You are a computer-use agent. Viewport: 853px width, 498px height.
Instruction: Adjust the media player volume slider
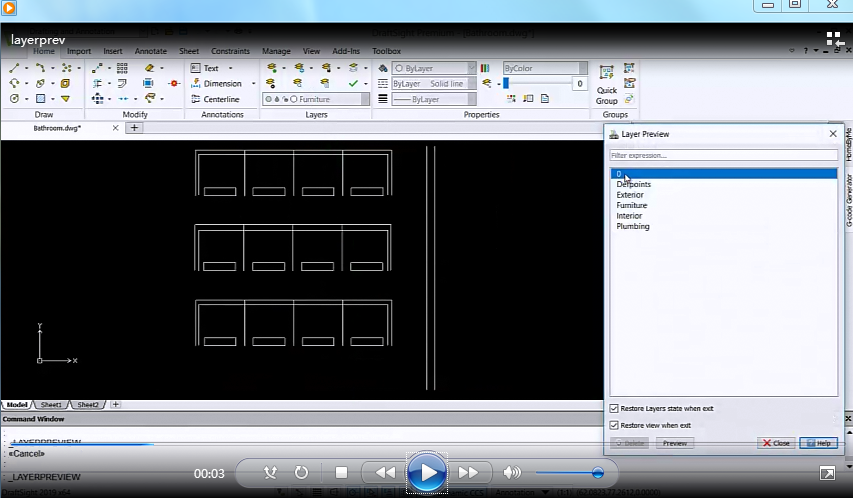coord(597,472)
